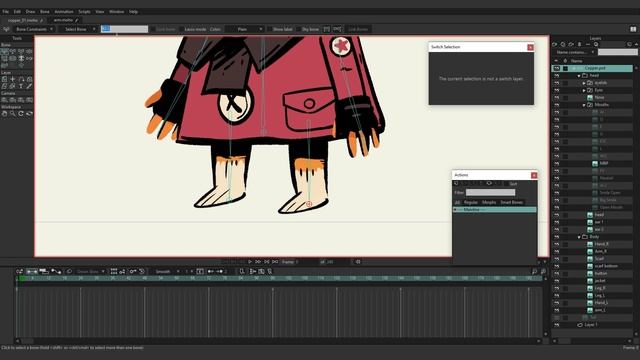
Task: Select the Leg_R layer
Action: [x=600, y=288]
